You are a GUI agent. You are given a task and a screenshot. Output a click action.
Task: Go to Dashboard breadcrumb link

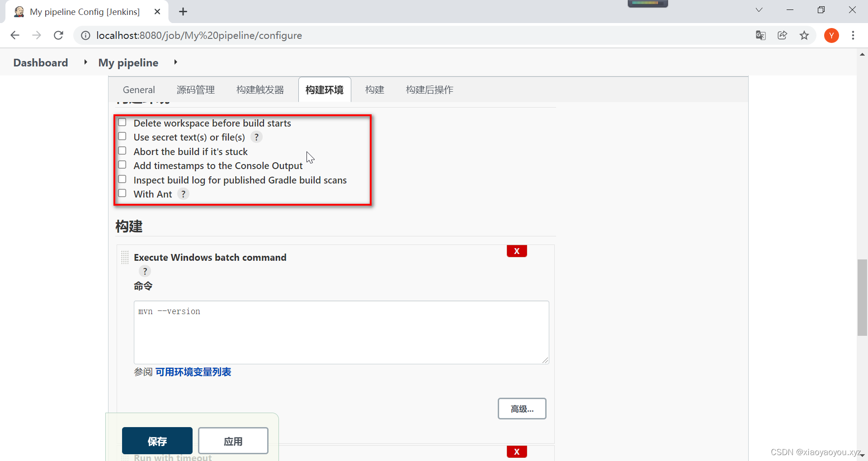coord(41,62)
